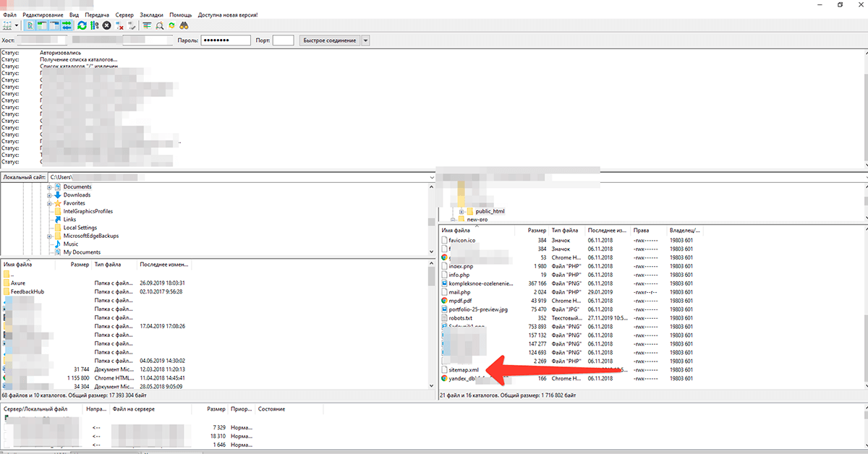Click the Быстрое соединение button
Viewport: 868px width, 454px height.
(x=329, y=40)
